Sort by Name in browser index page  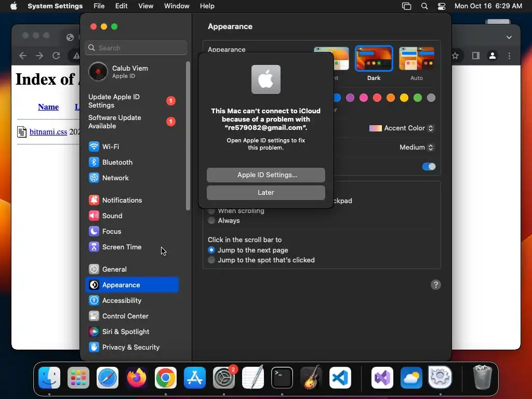[x=48, y=107]
